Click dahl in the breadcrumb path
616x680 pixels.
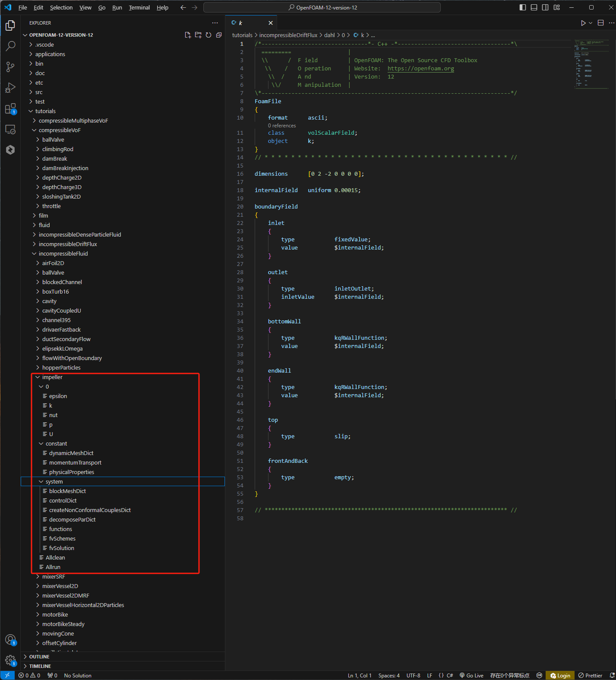[x=329, y=35]
